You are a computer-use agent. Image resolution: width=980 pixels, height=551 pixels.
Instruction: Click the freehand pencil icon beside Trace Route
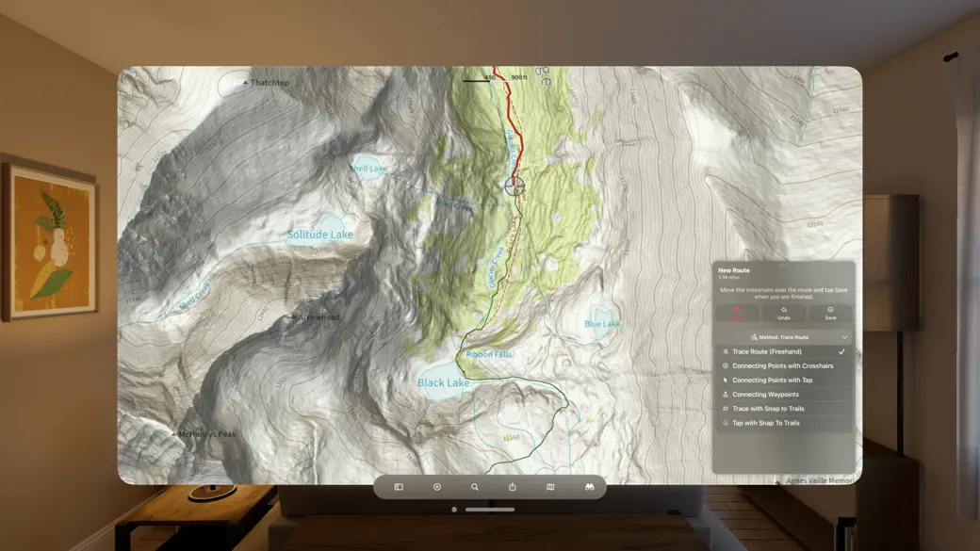[x=725, y=350]
